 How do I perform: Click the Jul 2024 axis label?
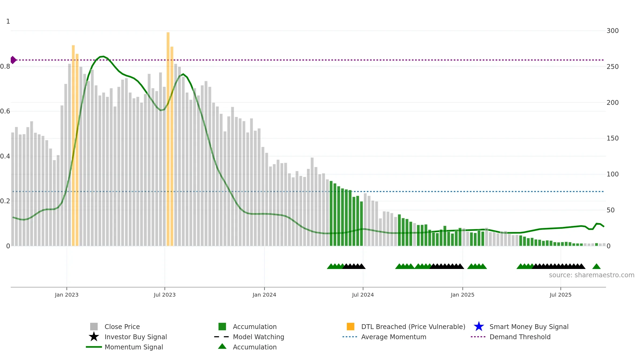(363, 295)
